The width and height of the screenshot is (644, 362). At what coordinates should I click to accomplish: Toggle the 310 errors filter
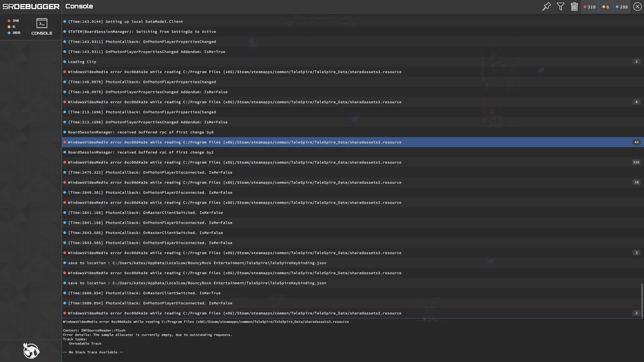590,7
